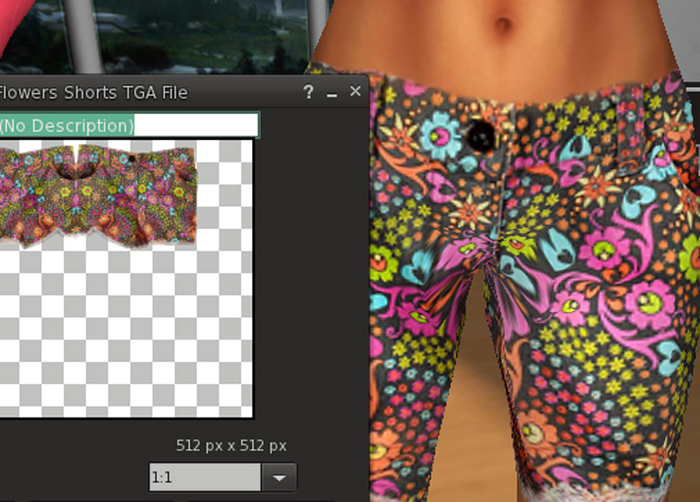Click the 1:1 aspect ratio combo box field
The image size is (700, 502).
tap(205, 477)
